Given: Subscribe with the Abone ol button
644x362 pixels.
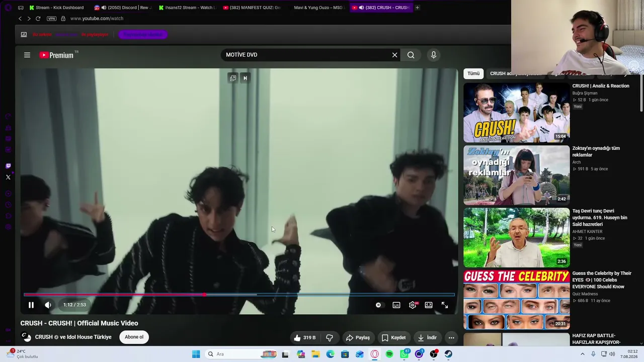Looking at the screenshot, I should point(134,337).
